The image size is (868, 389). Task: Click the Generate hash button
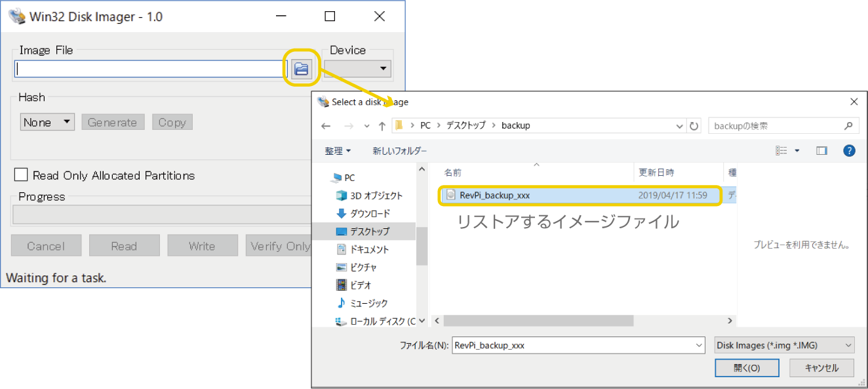[113, 122]
